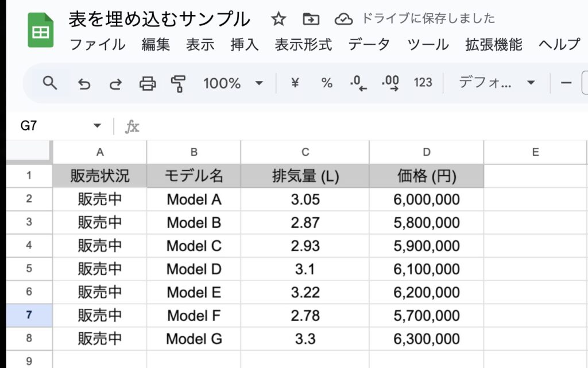Apply yen currency format
This screenshot has width=588, height=368.
pos(295,83)
